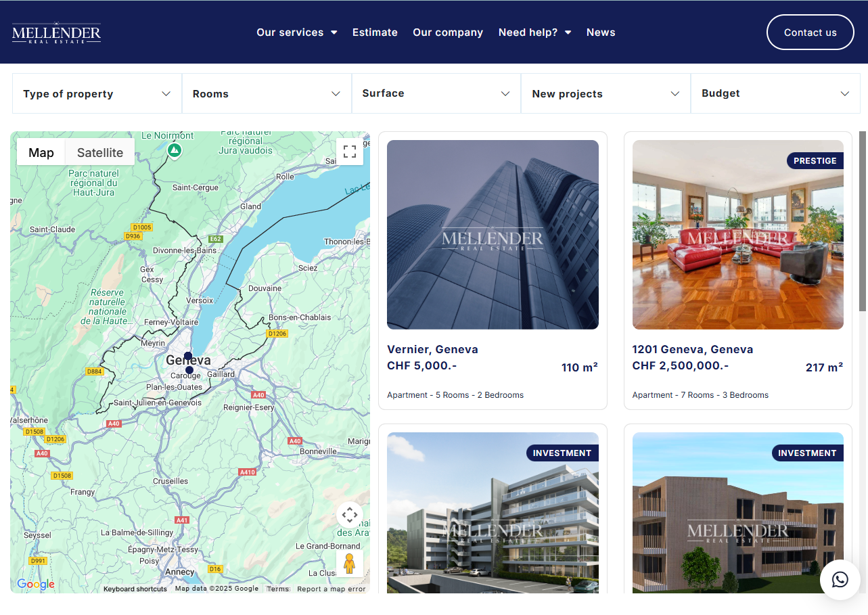Click the Street View pegman icon
The image size is (868, 615).
pos(350,563)
